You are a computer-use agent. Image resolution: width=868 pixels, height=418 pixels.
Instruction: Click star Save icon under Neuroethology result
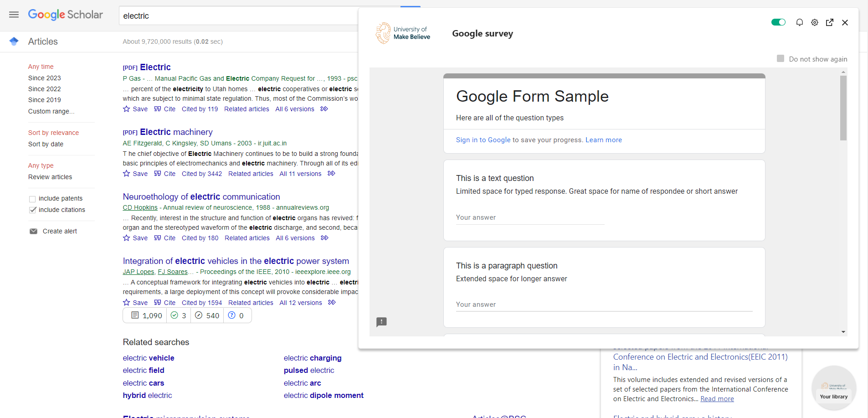tap(127, 238)
